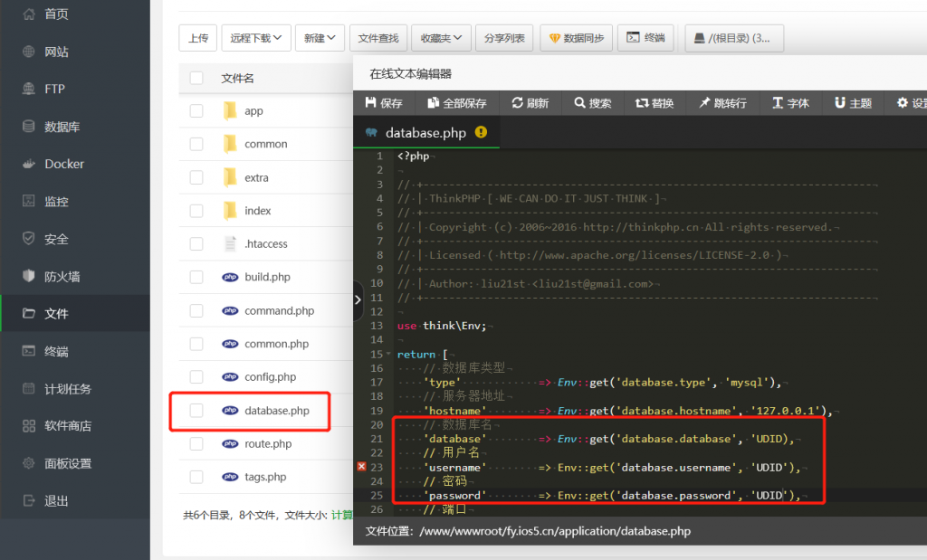The width and height of the screenshot is (927, 560).
Task: Tick the checkbox next to database.php
Action: click(x=196, y=411)
